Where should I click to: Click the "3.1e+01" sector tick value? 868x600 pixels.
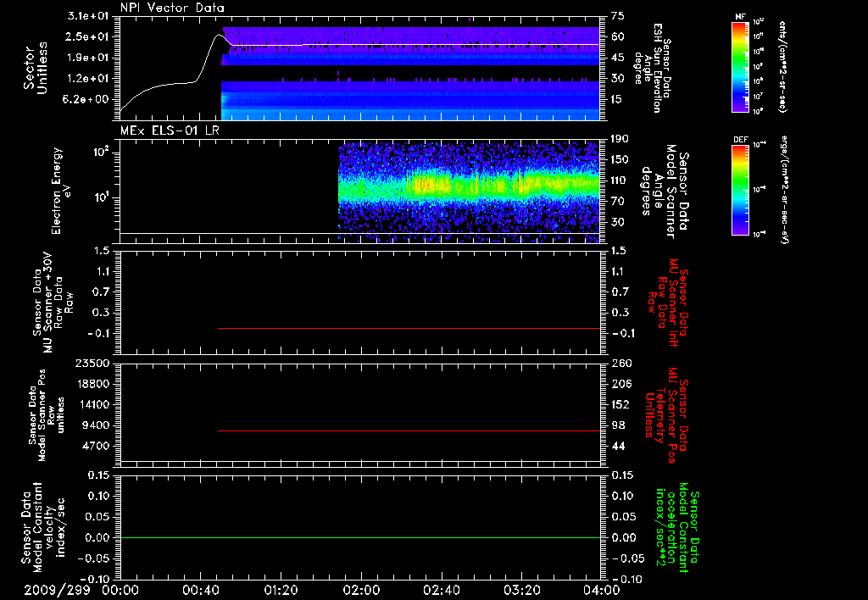point(88,16)
